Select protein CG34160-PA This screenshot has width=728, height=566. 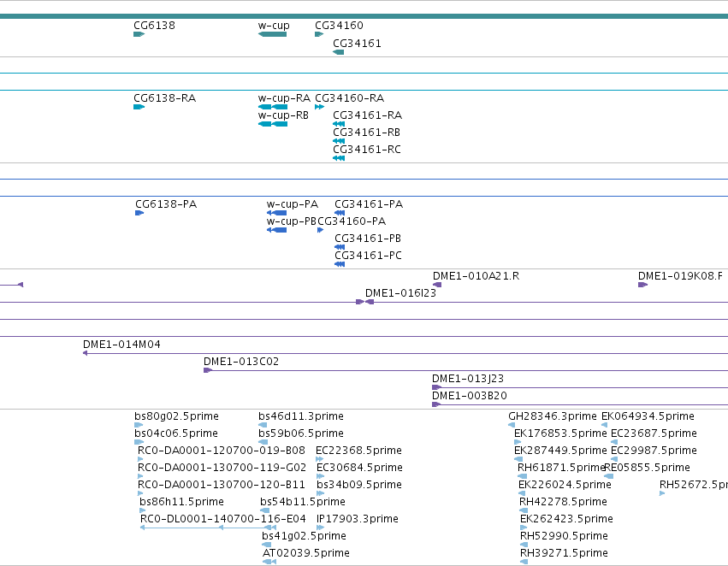pyautogui.click(x=352, y=221)
